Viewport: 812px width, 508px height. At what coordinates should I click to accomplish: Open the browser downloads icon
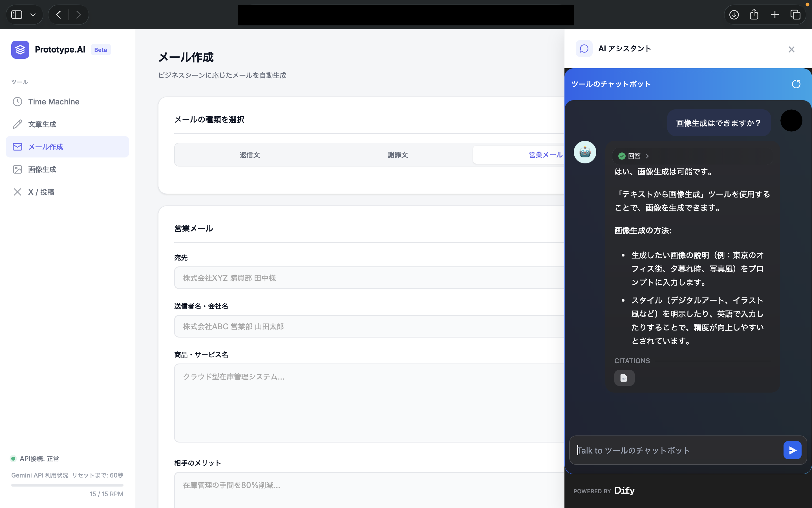pyautogui.click(x=734, y=14)
